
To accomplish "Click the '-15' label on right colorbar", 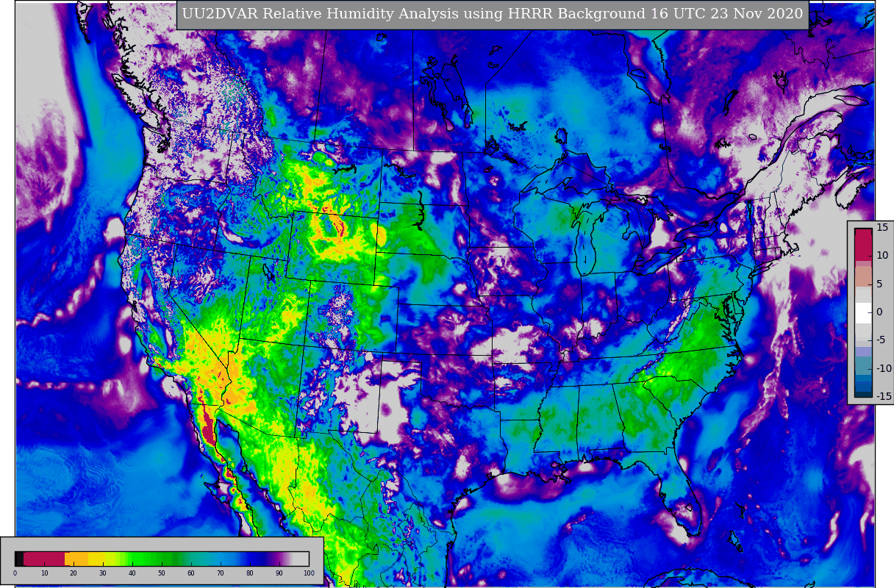I will 884,396.
